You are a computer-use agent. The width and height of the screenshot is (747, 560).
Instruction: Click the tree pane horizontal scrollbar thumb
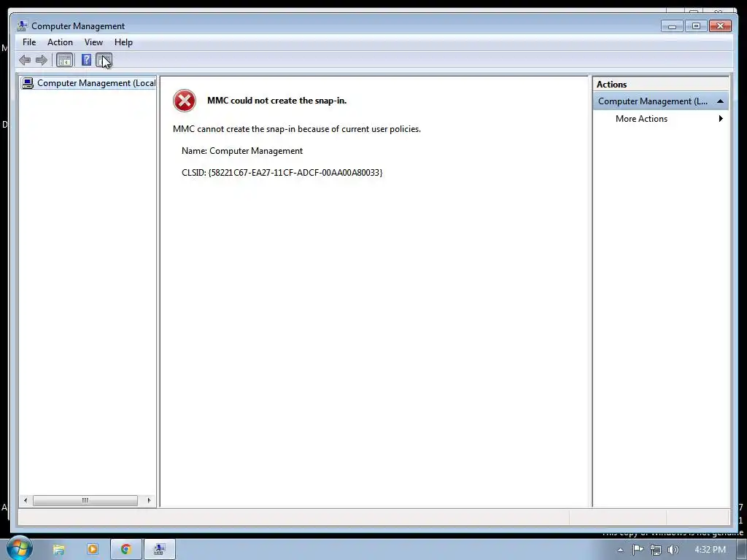(85, 500)
